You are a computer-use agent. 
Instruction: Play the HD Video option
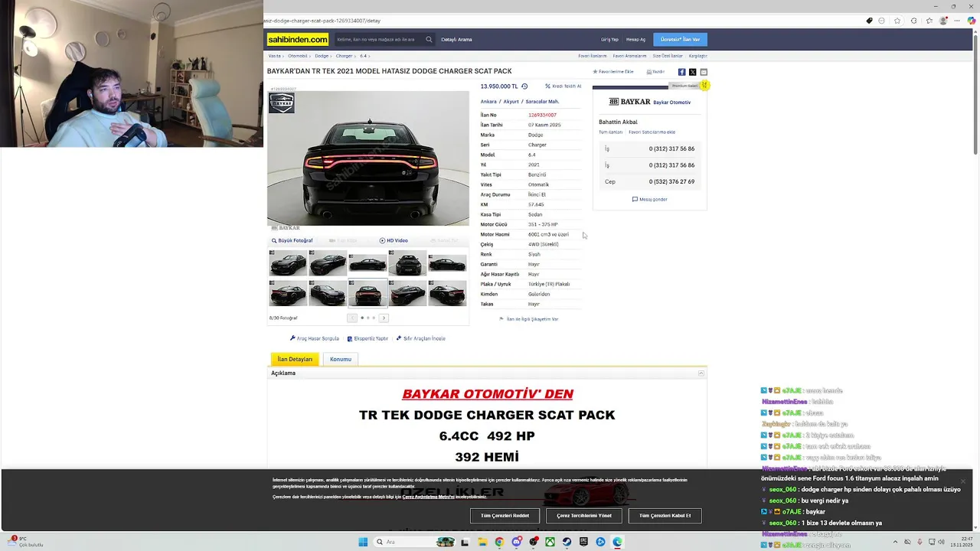tap(394, 240)
